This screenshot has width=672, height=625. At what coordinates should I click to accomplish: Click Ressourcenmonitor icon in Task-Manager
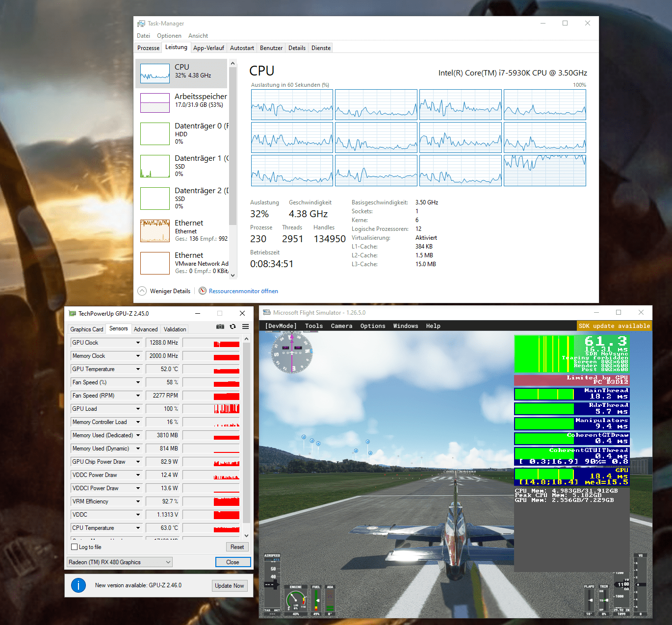(203, 291)
